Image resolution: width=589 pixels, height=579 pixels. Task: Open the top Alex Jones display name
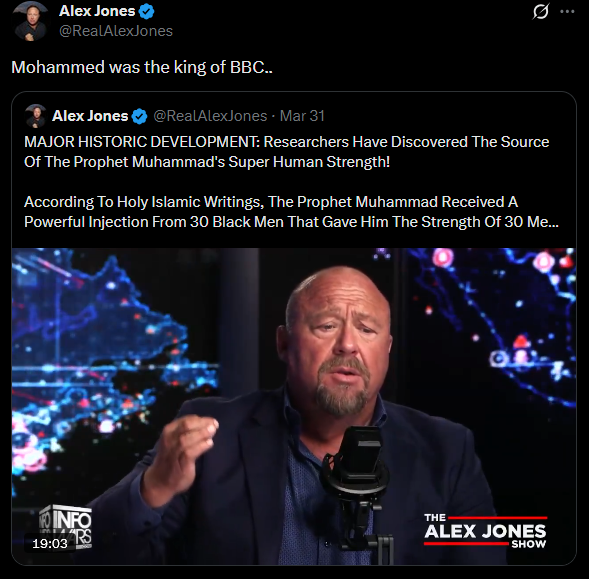click(x=97, y=11)
